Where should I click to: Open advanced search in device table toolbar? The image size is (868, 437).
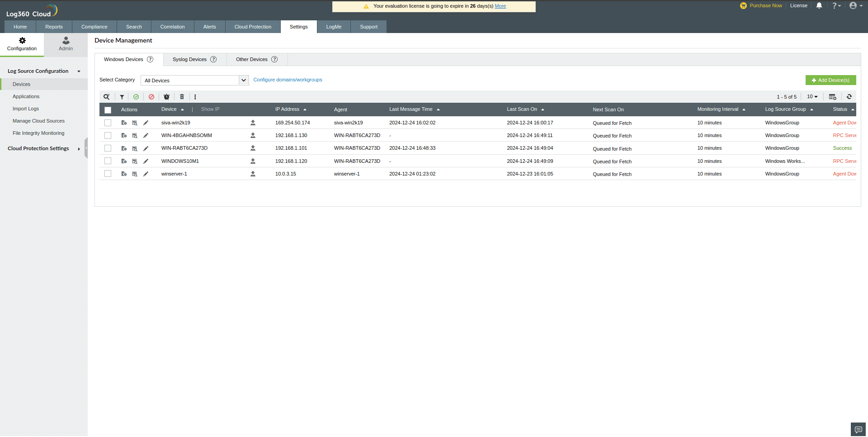tap(107, 97)
